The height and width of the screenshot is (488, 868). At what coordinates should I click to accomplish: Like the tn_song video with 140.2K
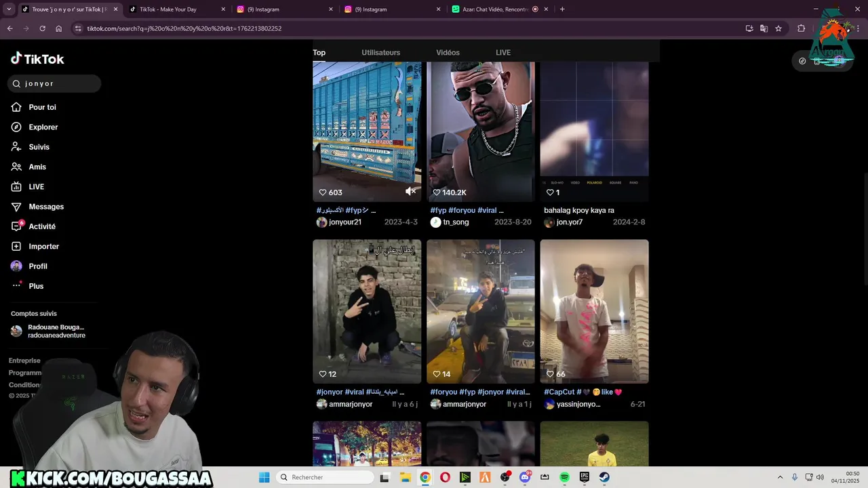(x=437, y=192)
